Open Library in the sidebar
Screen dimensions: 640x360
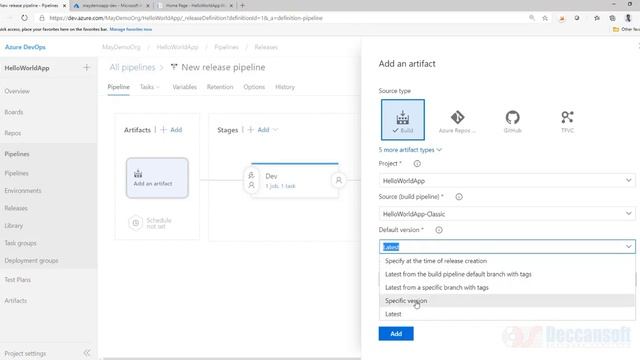point(13,226)
